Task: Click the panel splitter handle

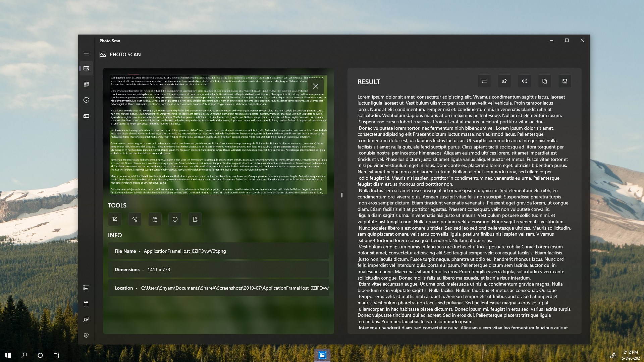Action: coord(341,195)
